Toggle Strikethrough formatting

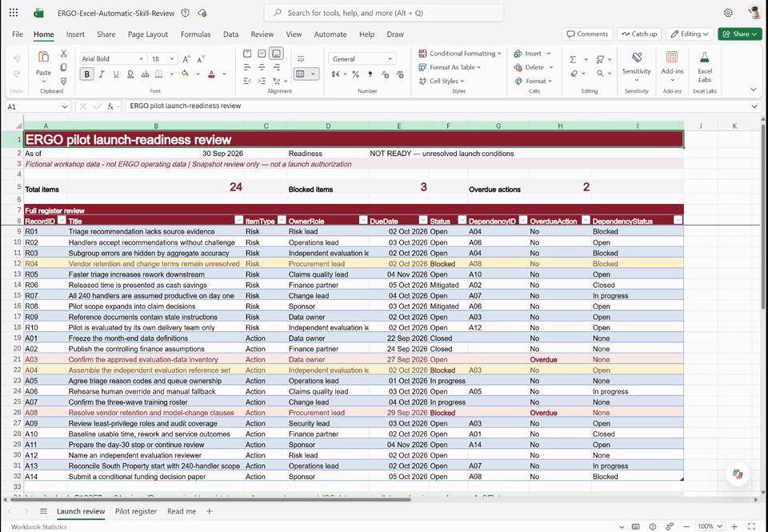[x=145, y=74]
